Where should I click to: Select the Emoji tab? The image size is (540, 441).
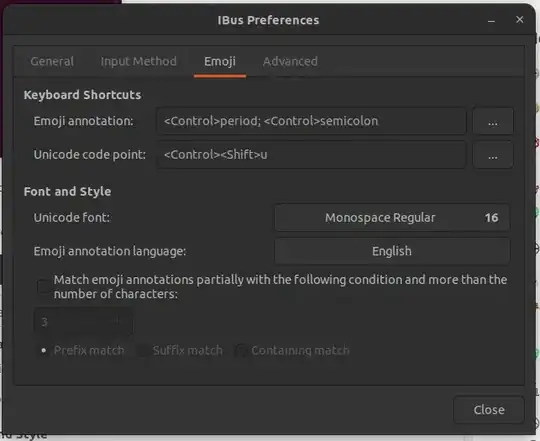tap(220, 61)
